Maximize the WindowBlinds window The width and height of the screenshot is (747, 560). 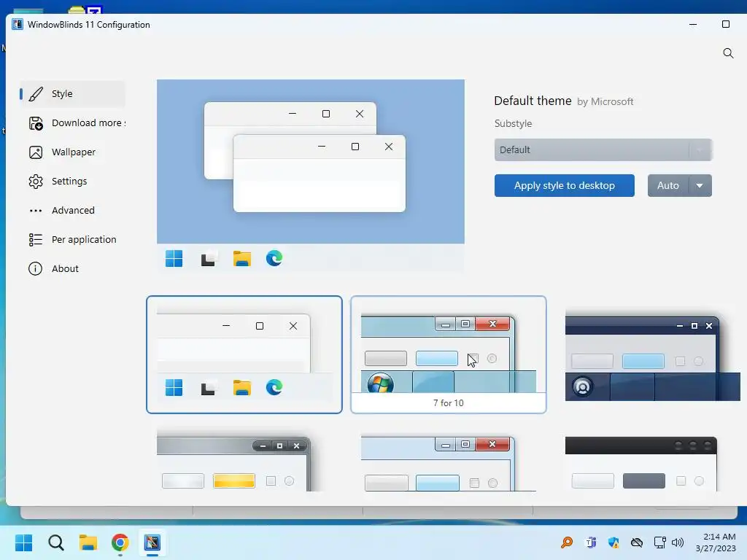pos(726,24)
